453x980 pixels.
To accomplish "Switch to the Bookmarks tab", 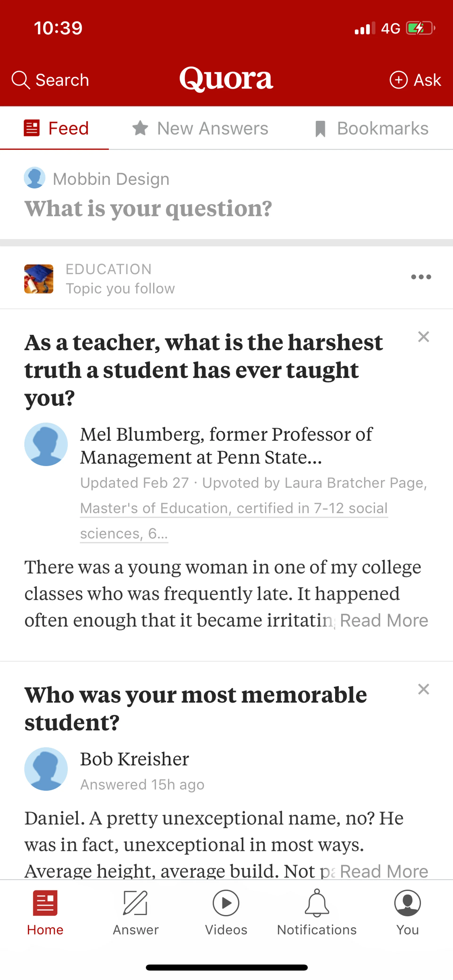I will (372, 128).
